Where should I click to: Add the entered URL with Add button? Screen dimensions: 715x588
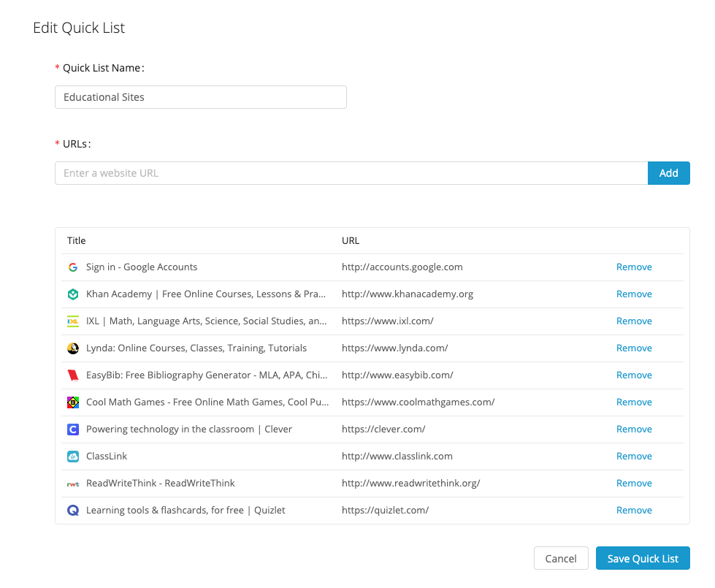pyautogui.click(x=668, y=173)
